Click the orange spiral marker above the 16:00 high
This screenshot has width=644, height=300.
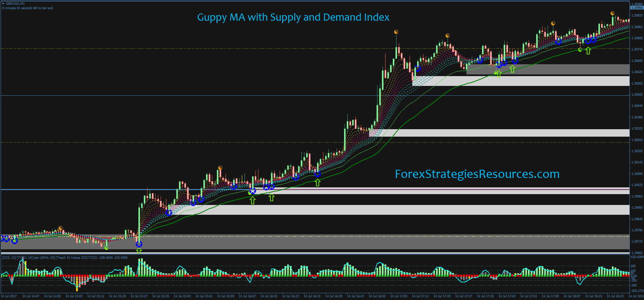(x=220, y=168)
